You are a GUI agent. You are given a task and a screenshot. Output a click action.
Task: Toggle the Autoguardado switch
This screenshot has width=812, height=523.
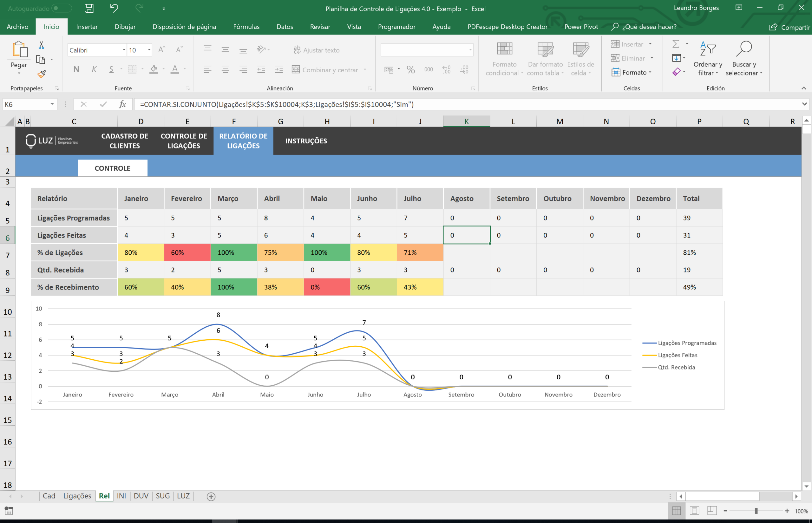[x=62, y=8]
